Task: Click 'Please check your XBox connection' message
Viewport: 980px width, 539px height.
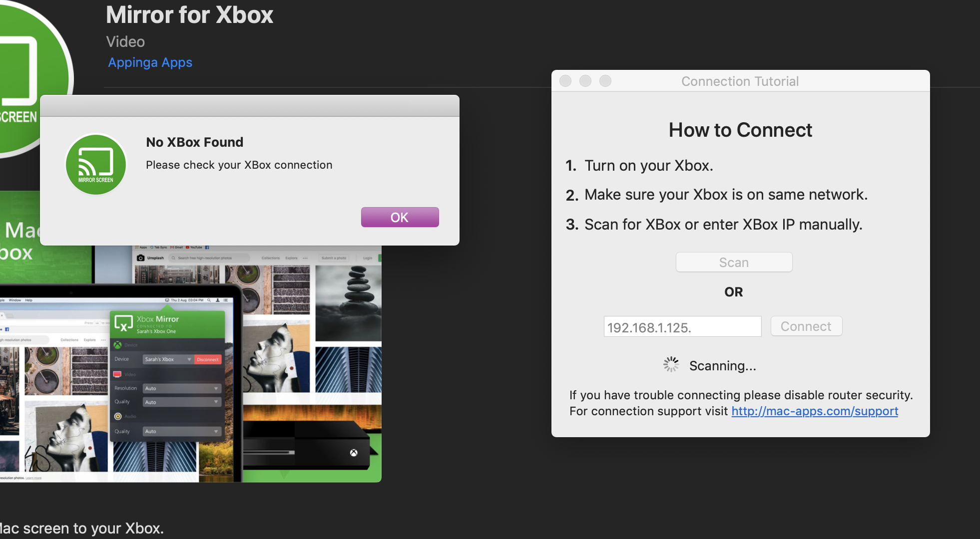Action: [239, 165]
